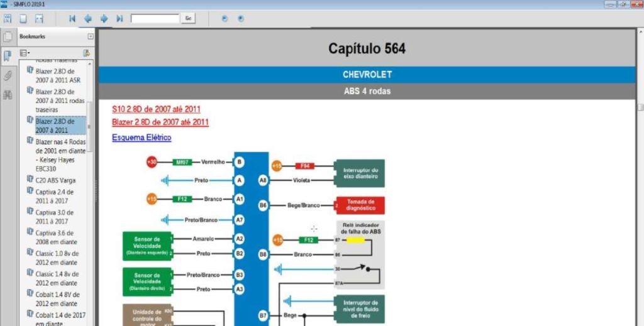Select bookmark Captiva 2.4 de 2011 à 2017
This screenshot has height=326, width=644.
tap(55, 197)
